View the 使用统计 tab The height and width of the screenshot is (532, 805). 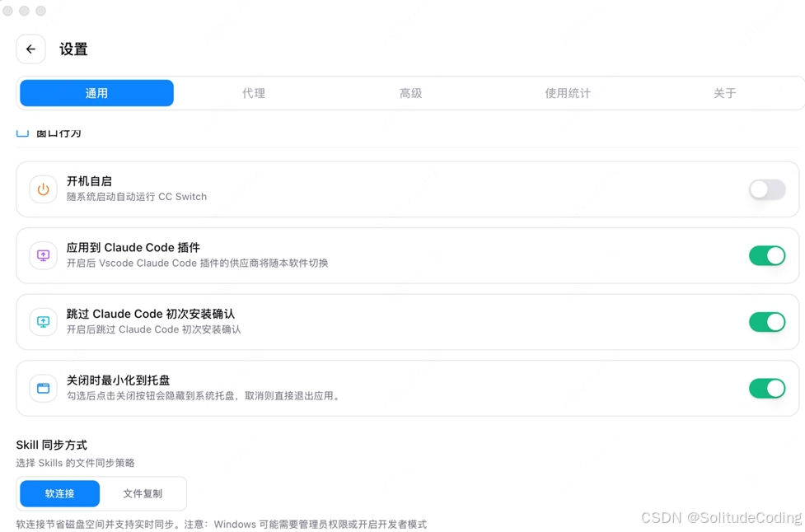[x=567, y=93]
